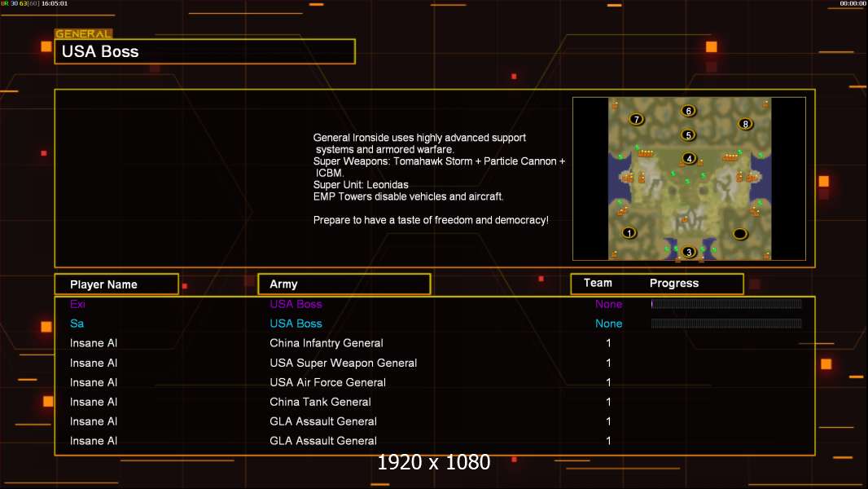The height and width of the screenshot is (489, 868).
Task: Click the Team column header
Action: tap(598, 283)
